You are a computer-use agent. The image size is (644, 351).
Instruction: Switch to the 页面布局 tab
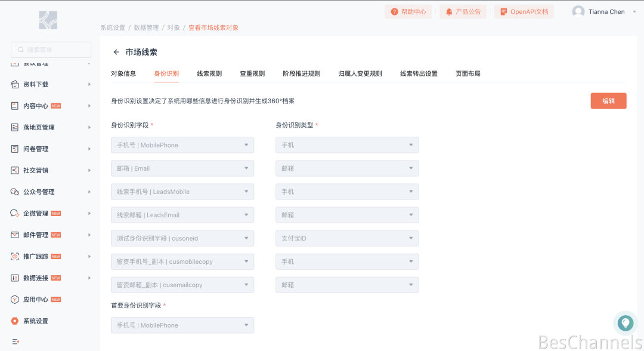468,73
